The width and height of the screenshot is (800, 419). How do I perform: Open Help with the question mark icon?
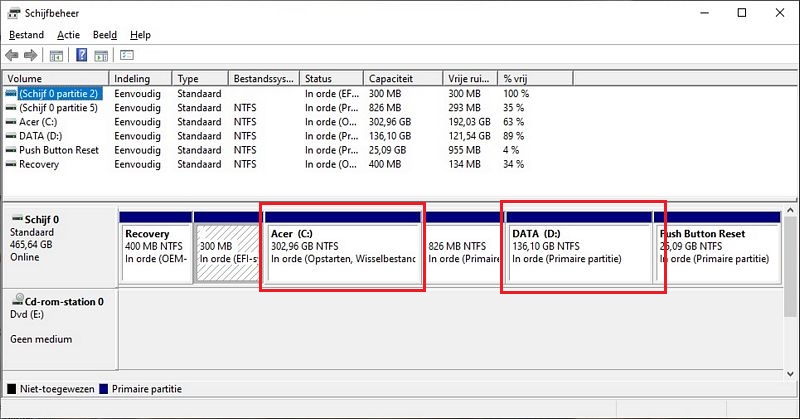tap(82, 55)
